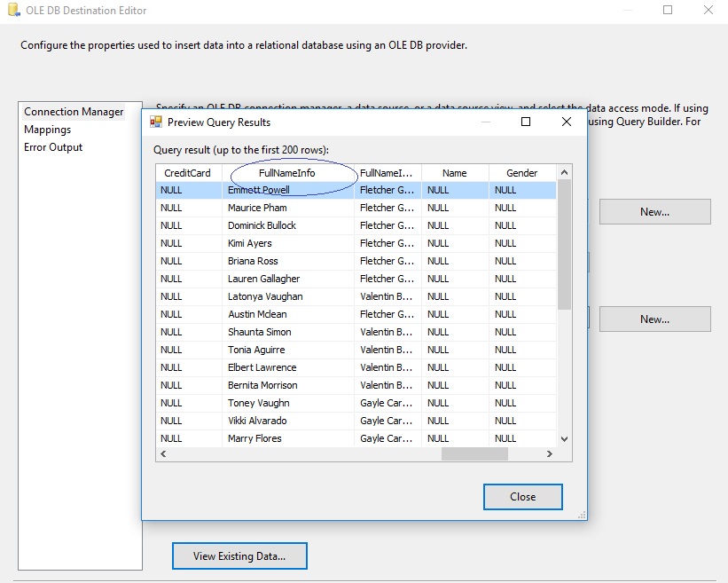This screenshot has width=728, height=583.
Task: Select the cell 'Marry Flores'
Action: point(288,438)
